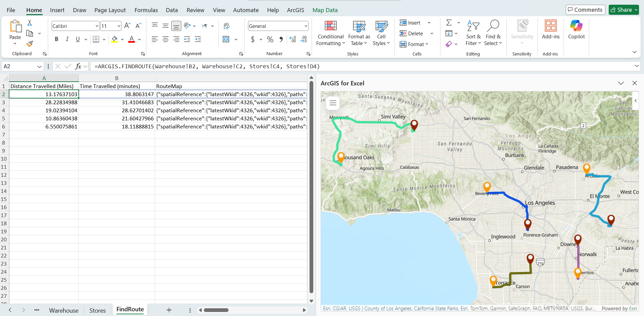Click the Share button
644x316 pixels.
[x=621, y=10]
